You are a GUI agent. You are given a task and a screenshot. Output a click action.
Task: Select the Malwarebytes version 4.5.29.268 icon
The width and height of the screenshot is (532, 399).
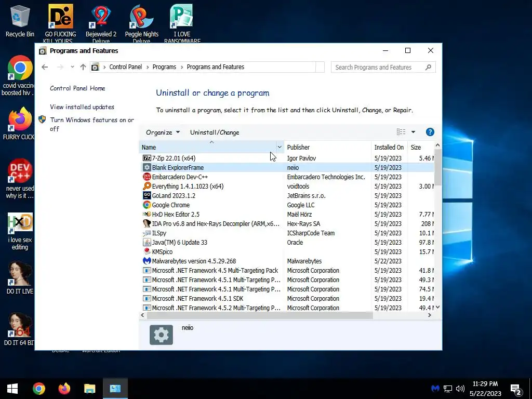pos(147,261)
